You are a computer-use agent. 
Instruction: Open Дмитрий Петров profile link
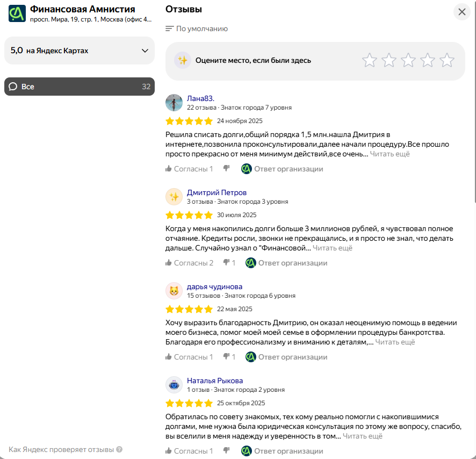[x=217, y=192]
